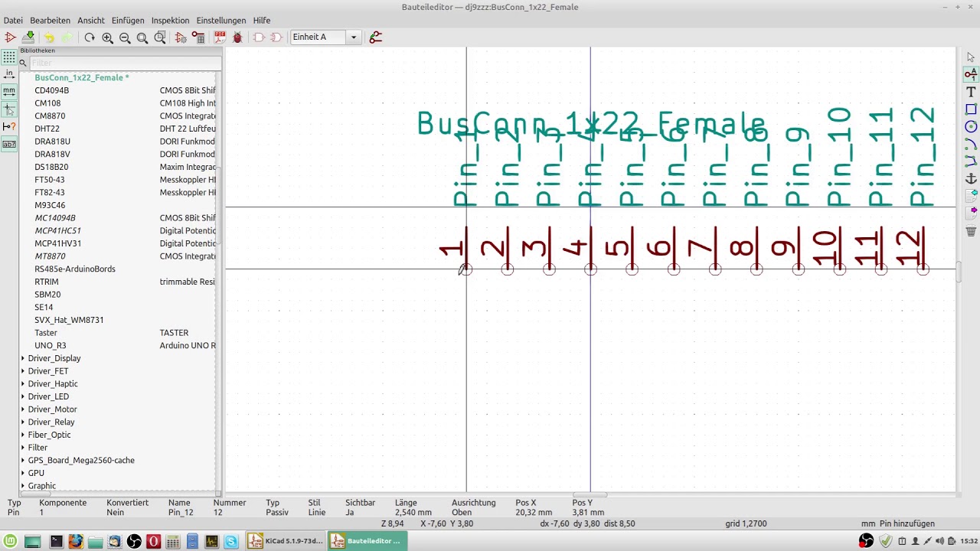Zoom in on the symbol canvas
This screenshot has width=980, height=551.
pos(107,37)
